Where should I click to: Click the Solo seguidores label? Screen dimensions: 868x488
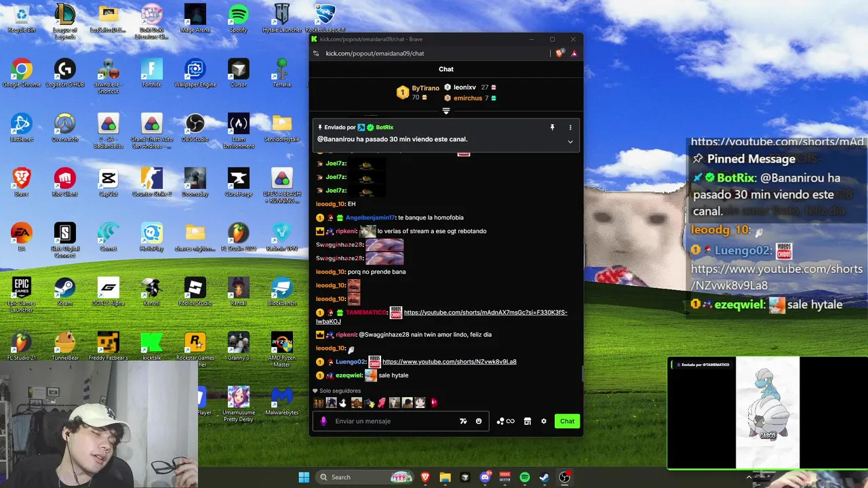(340, 391)
